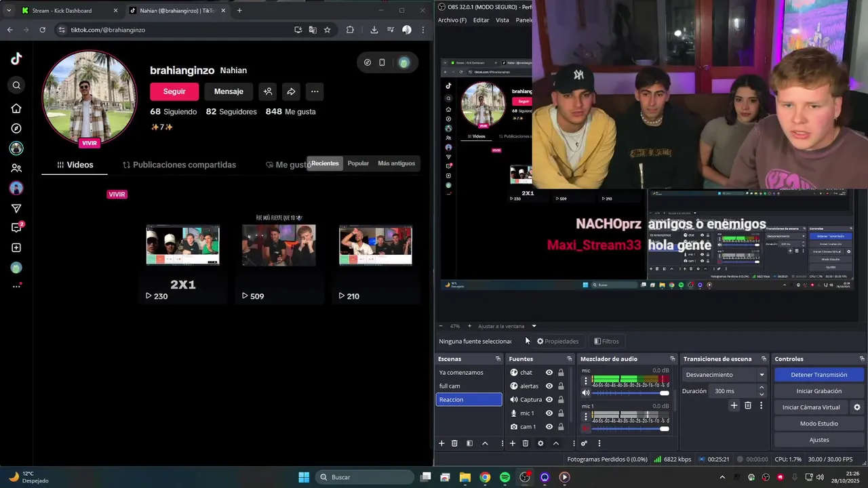Image resolution: width=868 pixels, height=488 pixels.
Task: Mute the mic channel speaker icon
Action: pyautogui.click(x=586, y=393)
